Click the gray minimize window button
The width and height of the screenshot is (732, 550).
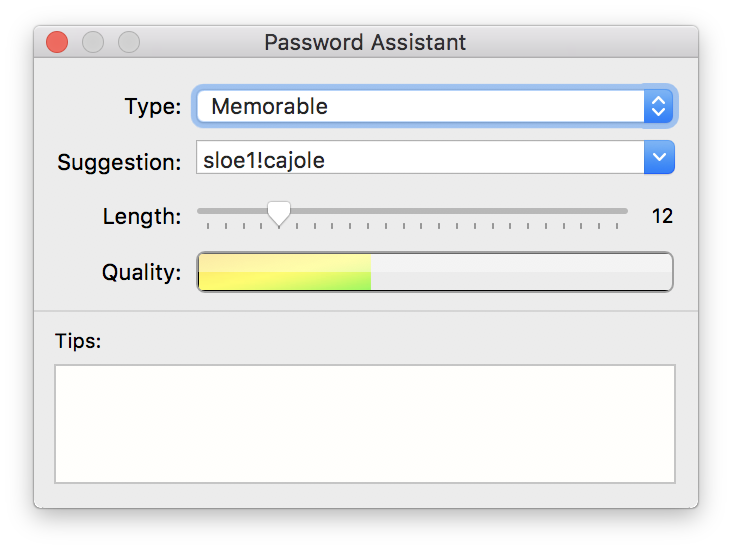(x=93, y=42)
